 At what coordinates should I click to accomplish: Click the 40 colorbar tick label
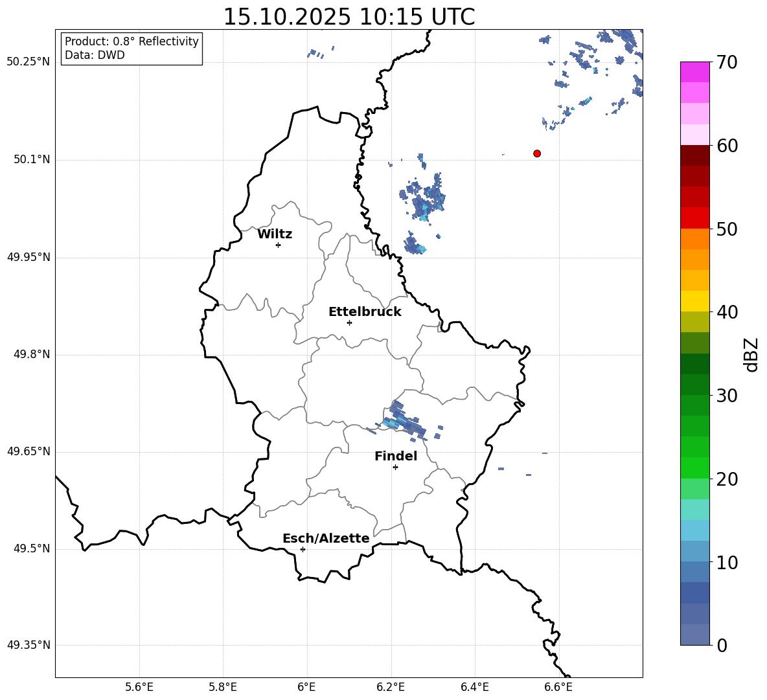tap(727, 312)
